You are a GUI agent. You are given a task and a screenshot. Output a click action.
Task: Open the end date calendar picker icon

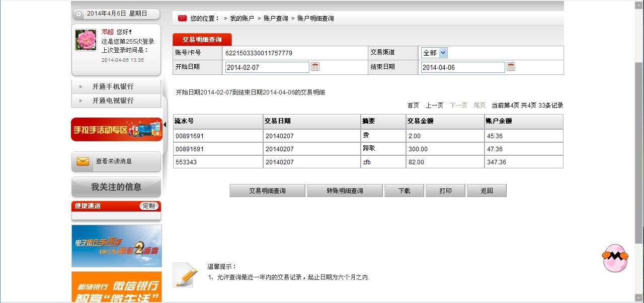pos(511,67)
